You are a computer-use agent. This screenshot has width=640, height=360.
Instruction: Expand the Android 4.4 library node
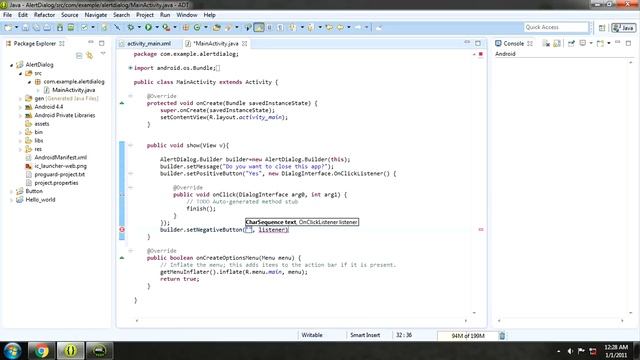20,107
